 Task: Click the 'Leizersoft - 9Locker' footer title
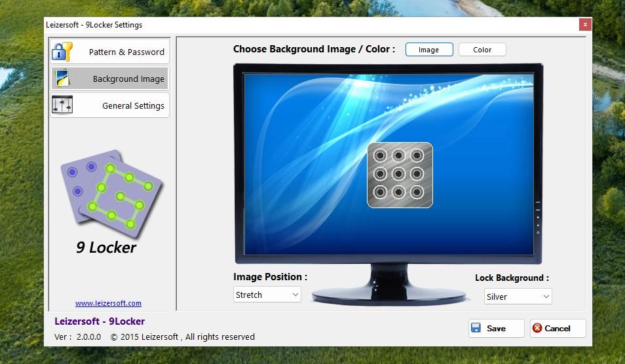pyautogui.click(x=100, y=321)
